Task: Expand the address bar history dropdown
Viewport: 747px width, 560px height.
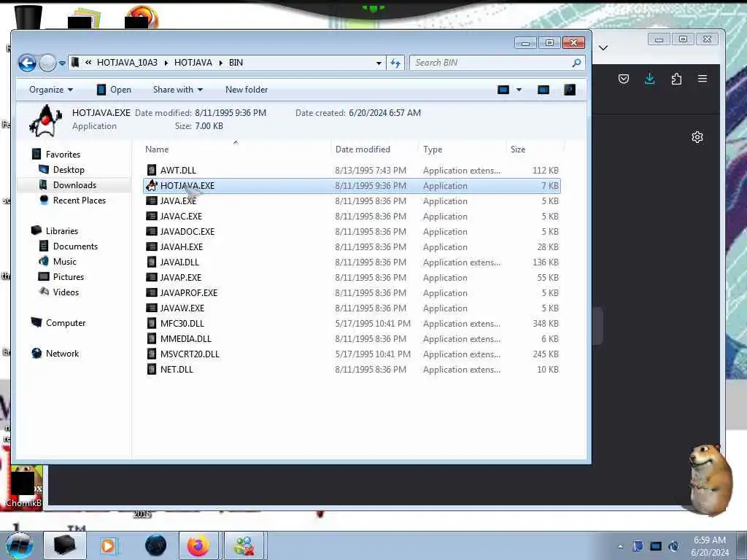Action: (379, 63)
